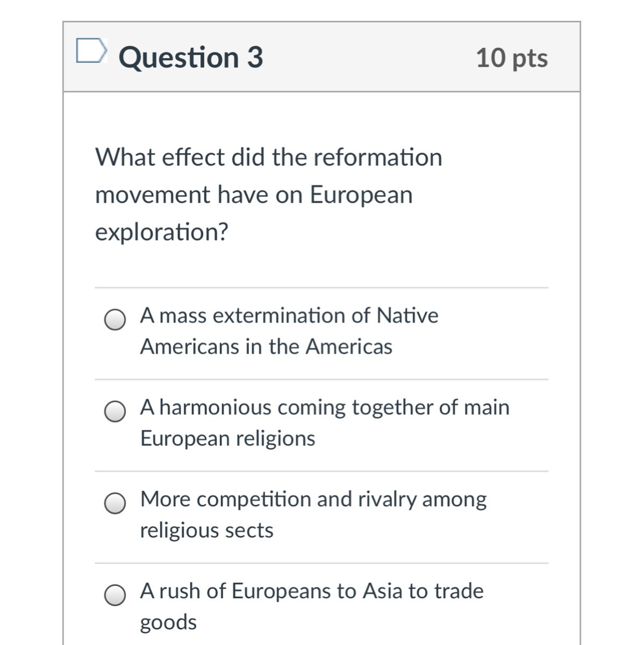Click the 'What effect did the reformation' question line

(269, 157)
